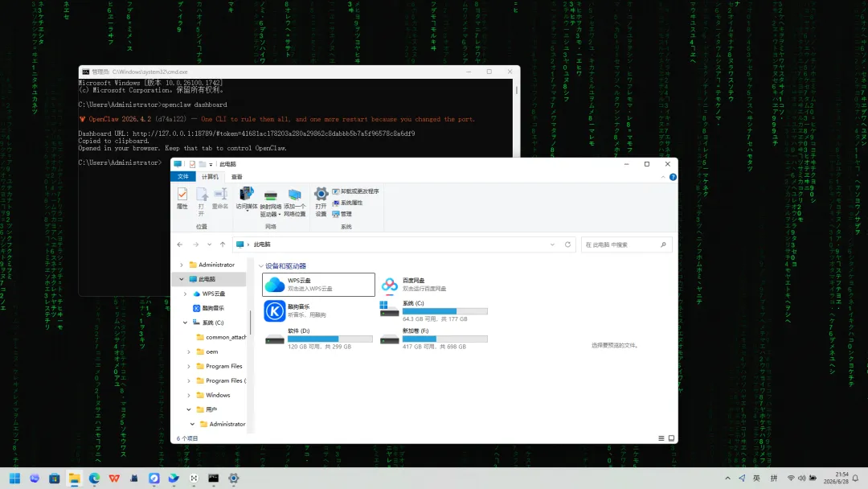Click 管理 (Manage) in the ribbon
The width and height of the screenshot is (868, 489).
(x=342, y=214)
